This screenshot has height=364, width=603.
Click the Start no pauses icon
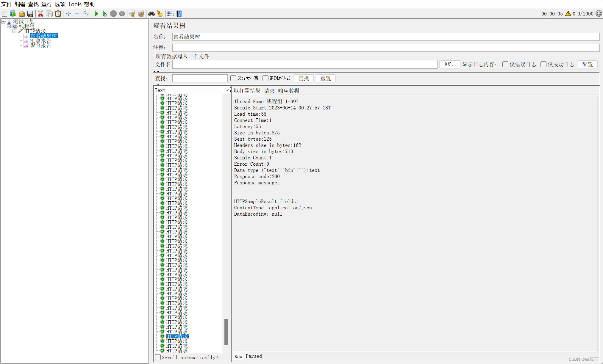pyautogui.click(x=104, y=14)
